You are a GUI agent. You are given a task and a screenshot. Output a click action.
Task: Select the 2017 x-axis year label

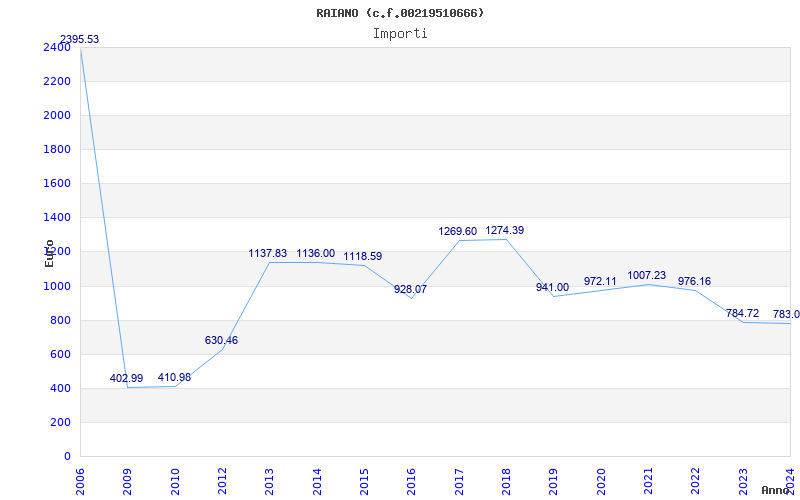click(x=459, y=481)
